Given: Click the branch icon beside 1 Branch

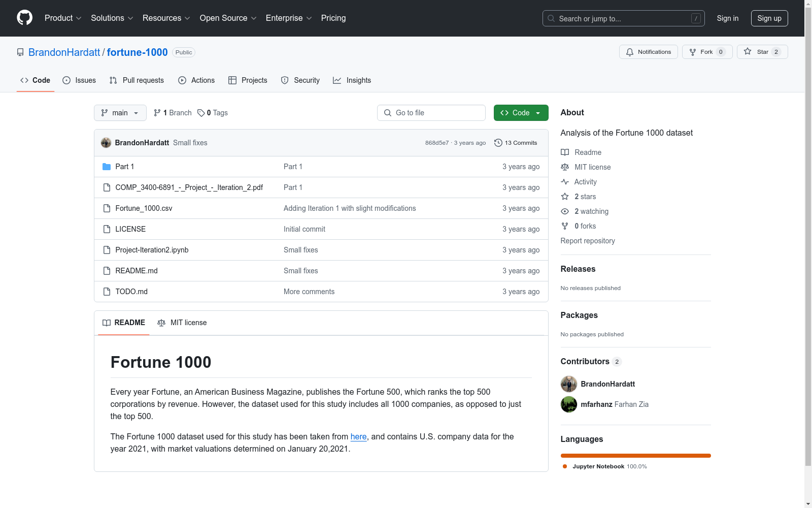Looking at the screenshot, I should (157, 113).
